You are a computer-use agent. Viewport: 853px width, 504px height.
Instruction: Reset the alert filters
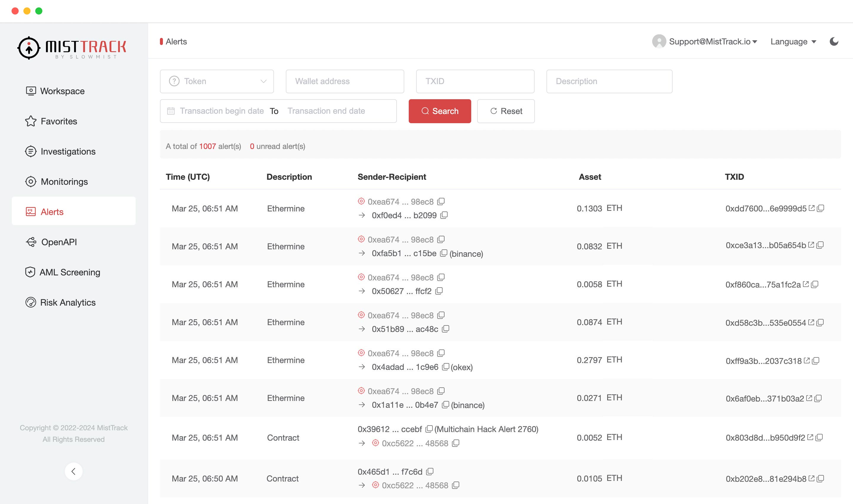(x=506, y=111)
